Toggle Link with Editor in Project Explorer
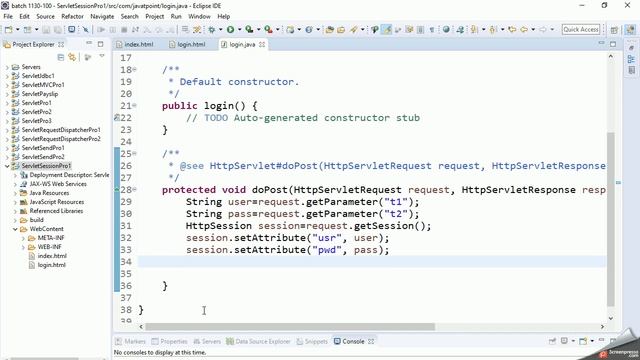The width and height of the screenshot is (640, 360). (72, 57)
